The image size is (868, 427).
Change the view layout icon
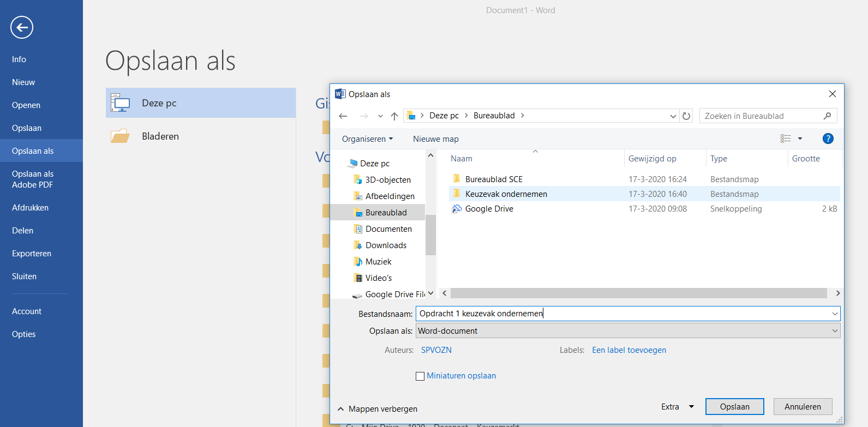[786, 139]
